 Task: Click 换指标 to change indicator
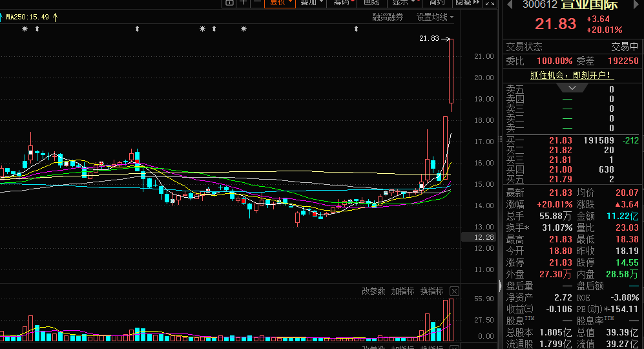pyautogui.click(x=431, y=291)
